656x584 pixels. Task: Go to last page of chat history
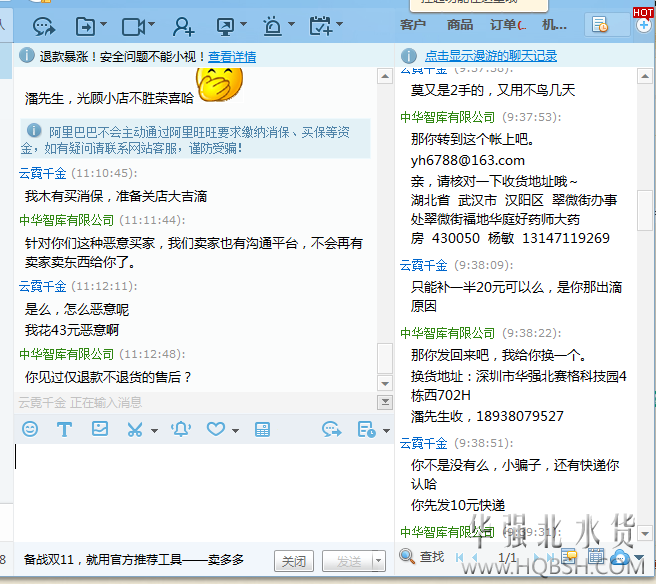pyautogui.click(x=551, y=557)
